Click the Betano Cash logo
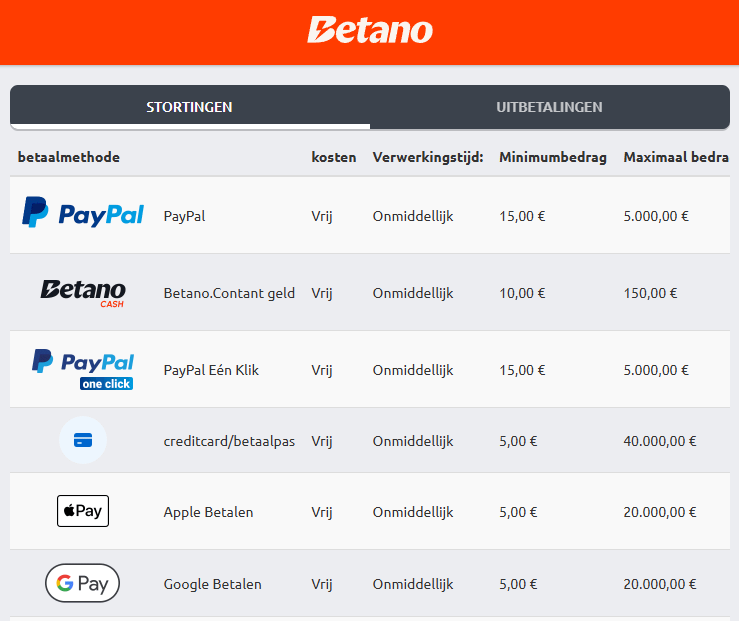Screen dimensions: 739x621 tap(83, 293)
